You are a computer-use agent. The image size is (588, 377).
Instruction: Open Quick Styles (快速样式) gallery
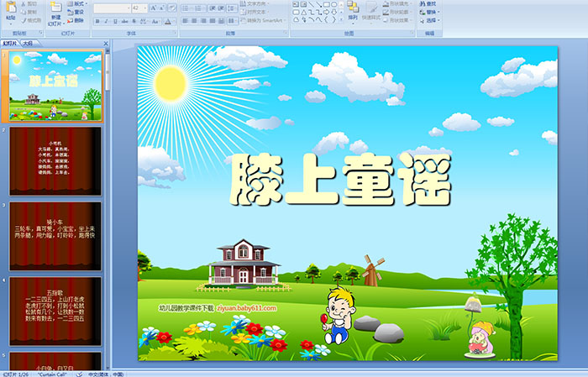pyautogui.click(x=372, y=12)
